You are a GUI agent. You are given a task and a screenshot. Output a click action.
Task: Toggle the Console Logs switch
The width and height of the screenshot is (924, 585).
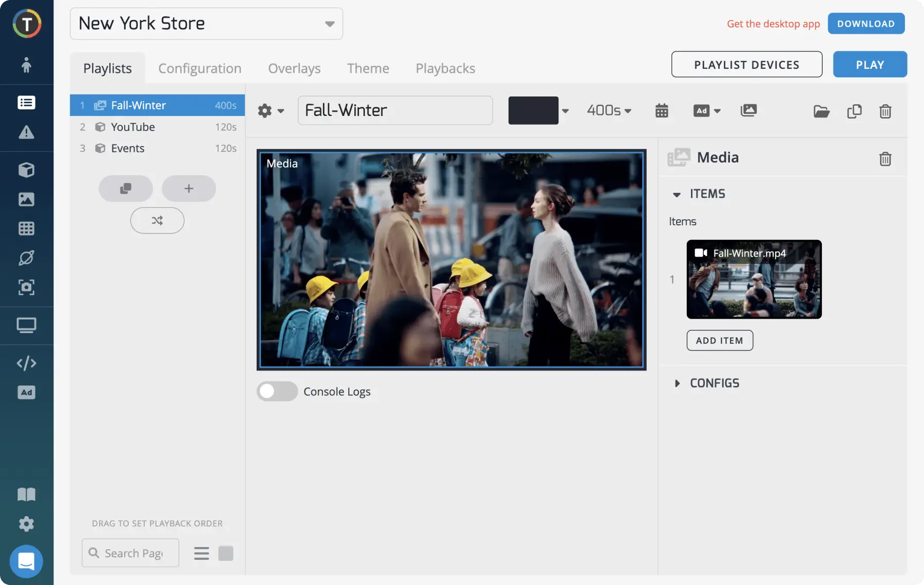(277, 392)
